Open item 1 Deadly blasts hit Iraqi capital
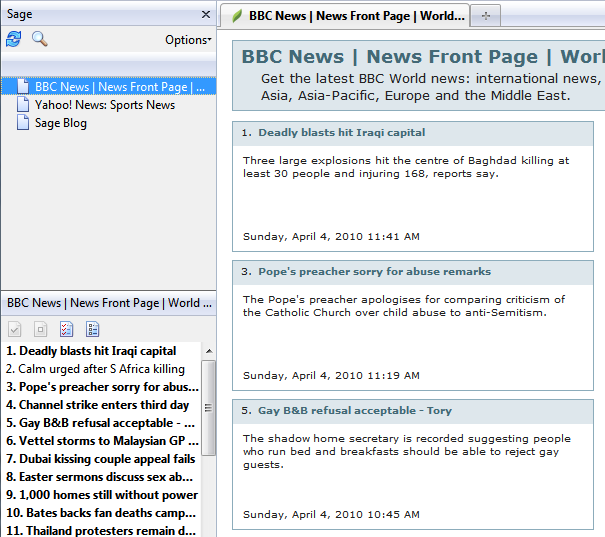This screenshot has height=537, width=605. pyautogui.click(x=91, y=351)
